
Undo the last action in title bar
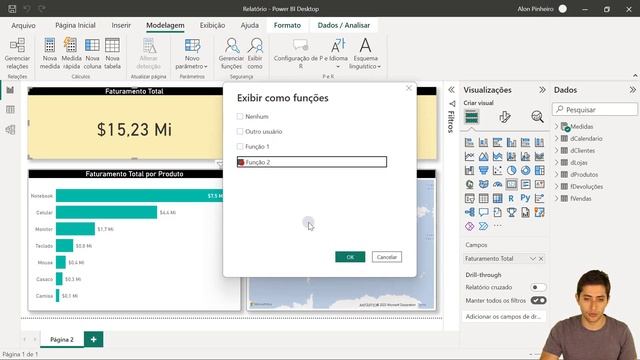click(x=27, y=9)
